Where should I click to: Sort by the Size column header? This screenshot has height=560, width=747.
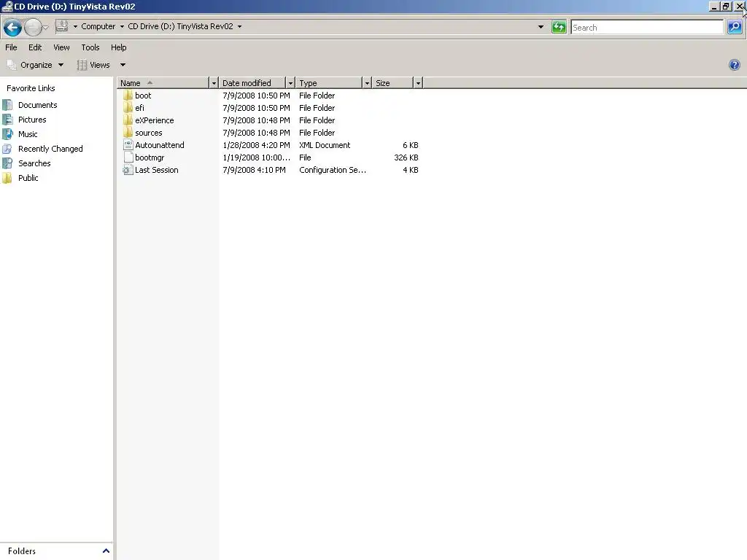point(392,83)
